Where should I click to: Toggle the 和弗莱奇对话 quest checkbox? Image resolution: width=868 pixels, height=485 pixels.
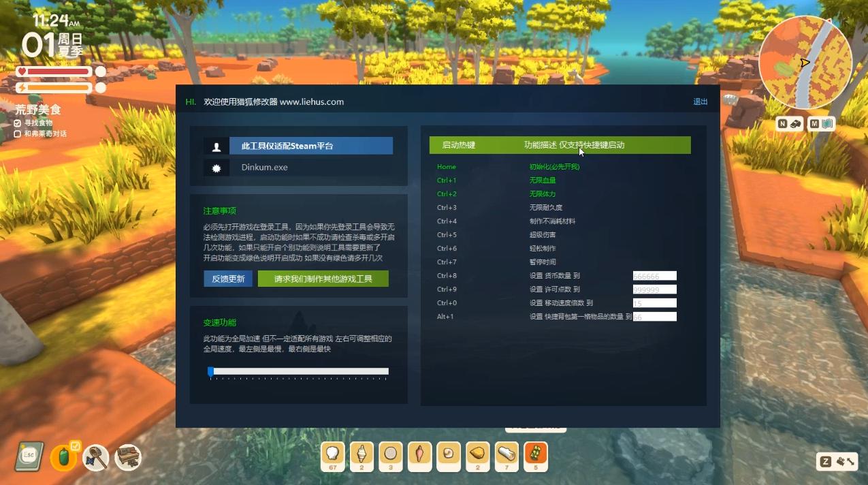tap(18, 134)
